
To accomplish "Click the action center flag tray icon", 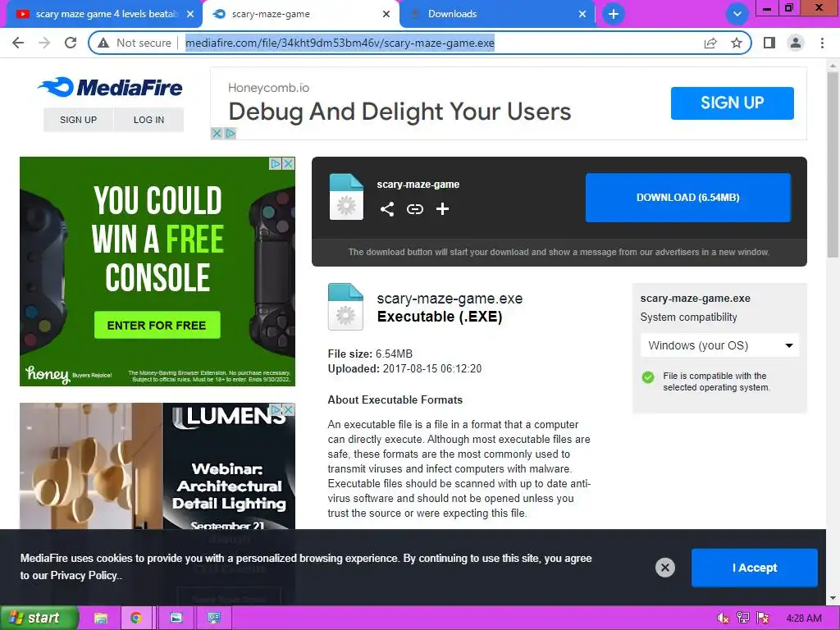I will [x=763, y=619].
